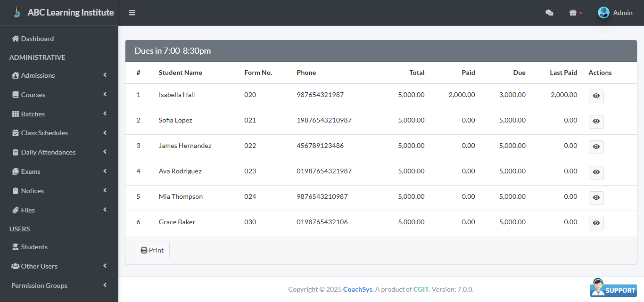View dues details for Isabella Hall
The image size is (644, 302).
pyautogui.click(x=596, y=96)
